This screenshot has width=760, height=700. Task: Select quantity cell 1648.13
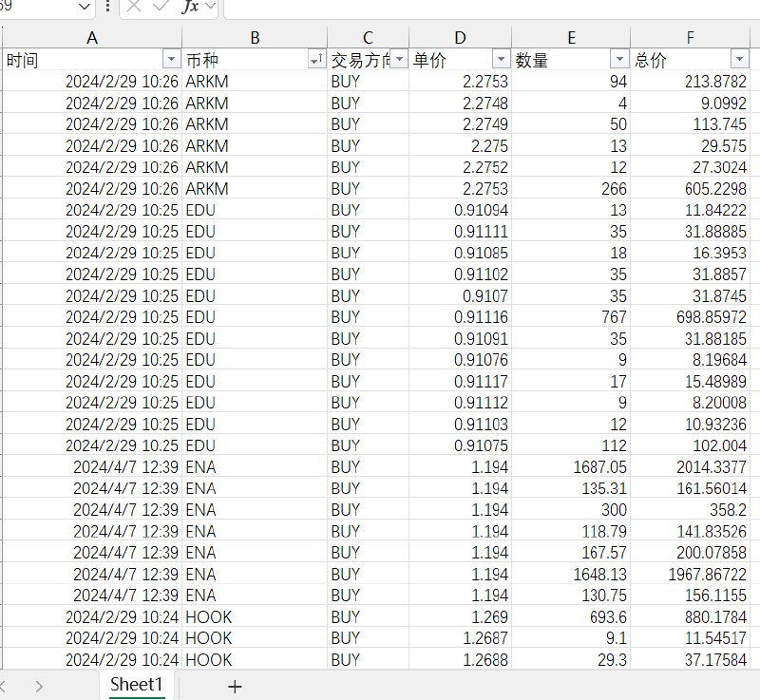(x=571, y=574)
